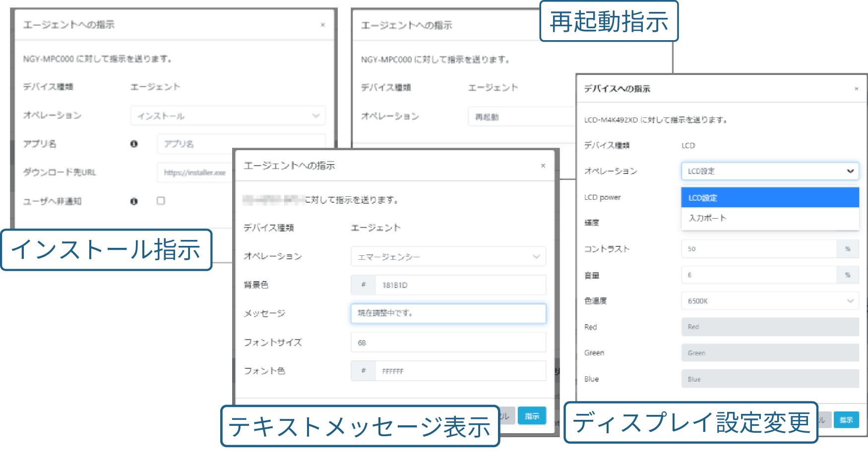
Task: Click the コントラスト field showing 50
Action: click(x=759, y=249)
